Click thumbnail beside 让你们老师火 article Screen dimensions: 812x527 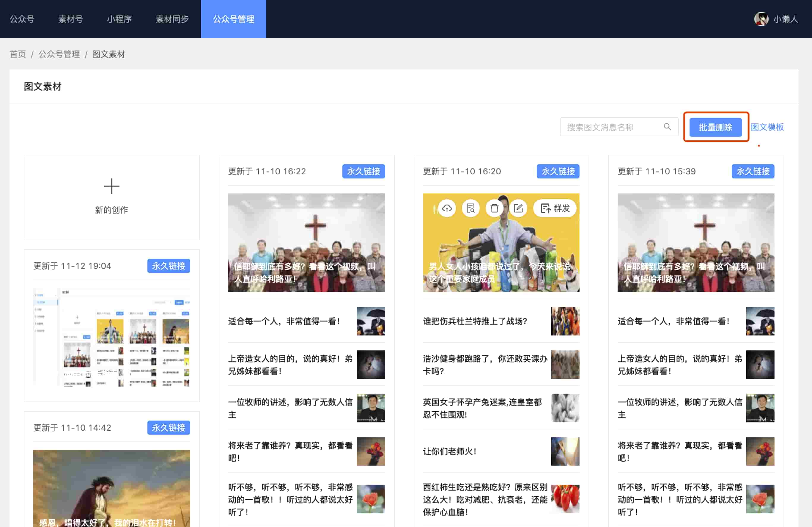point(565,451)
